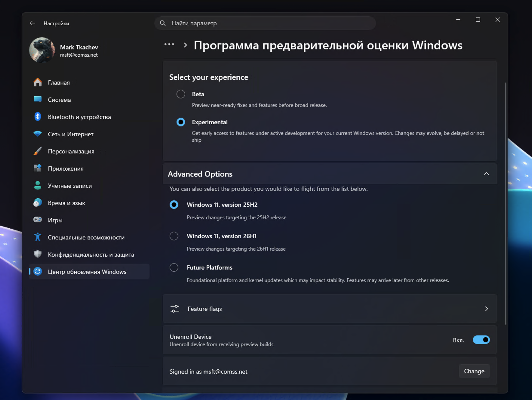This screenshot has width=532, height=400.
Task: Select the Future Platforms radio button
Action: [x=174, y=267]
